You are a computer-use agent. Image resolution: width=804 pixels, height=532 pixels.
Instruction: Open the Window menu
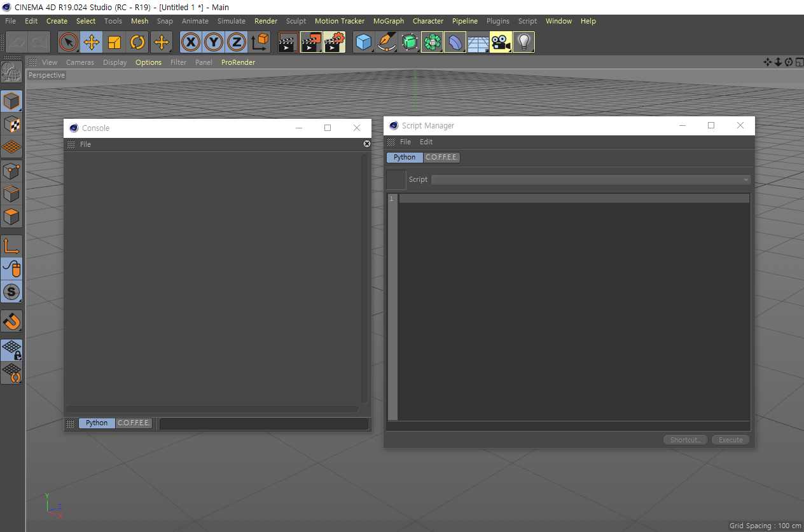[x=558, y=21]
